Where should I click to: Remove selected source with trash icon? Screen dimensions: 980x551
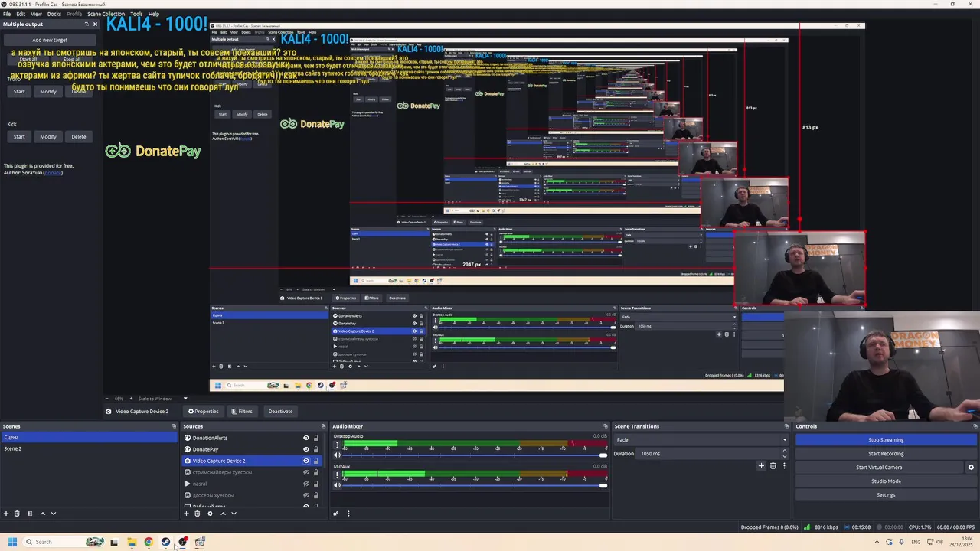(197, 514)
